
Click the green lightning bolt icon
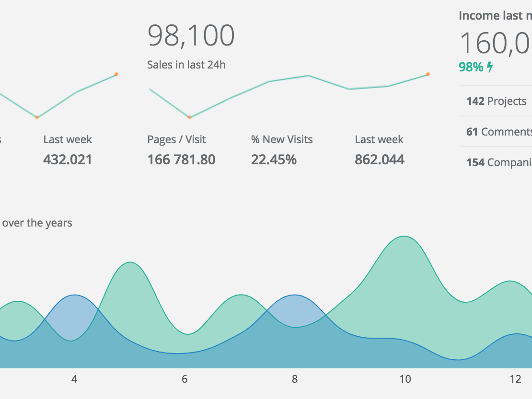click(490, 67)
